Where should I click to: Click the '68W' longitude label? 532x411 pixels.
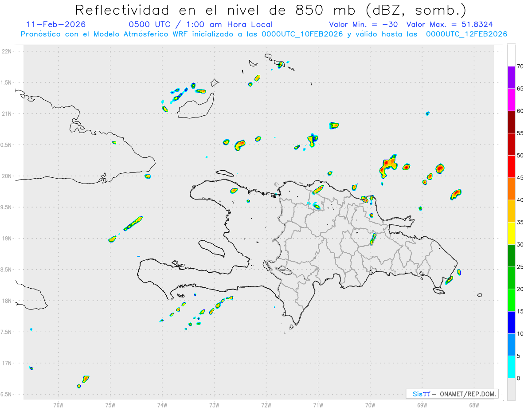[474, 405]
